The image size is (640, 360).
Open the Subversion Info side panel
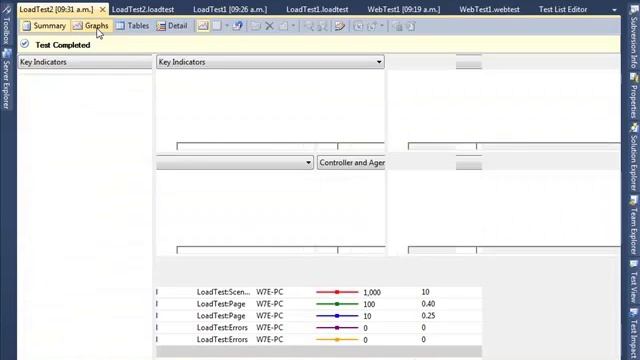click(633, 37)
